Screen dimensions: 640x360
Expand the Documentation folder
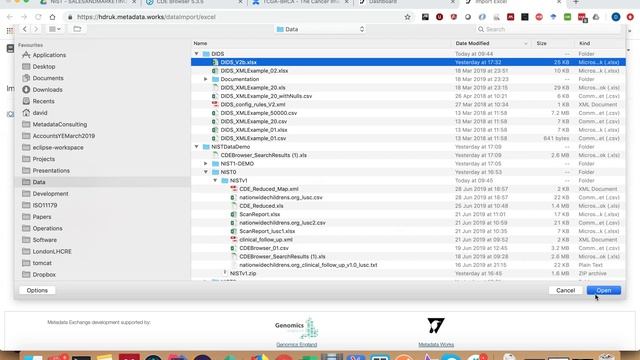206,79
